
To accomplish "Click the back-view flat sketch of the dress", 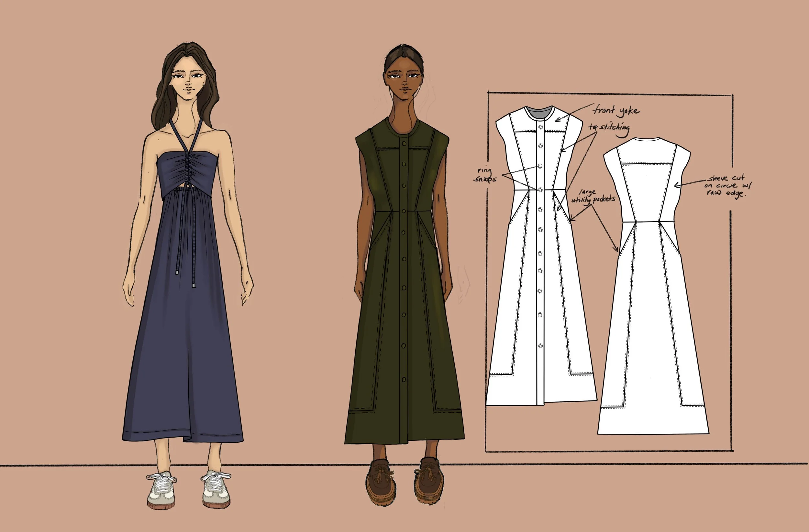I will [653, 285].
